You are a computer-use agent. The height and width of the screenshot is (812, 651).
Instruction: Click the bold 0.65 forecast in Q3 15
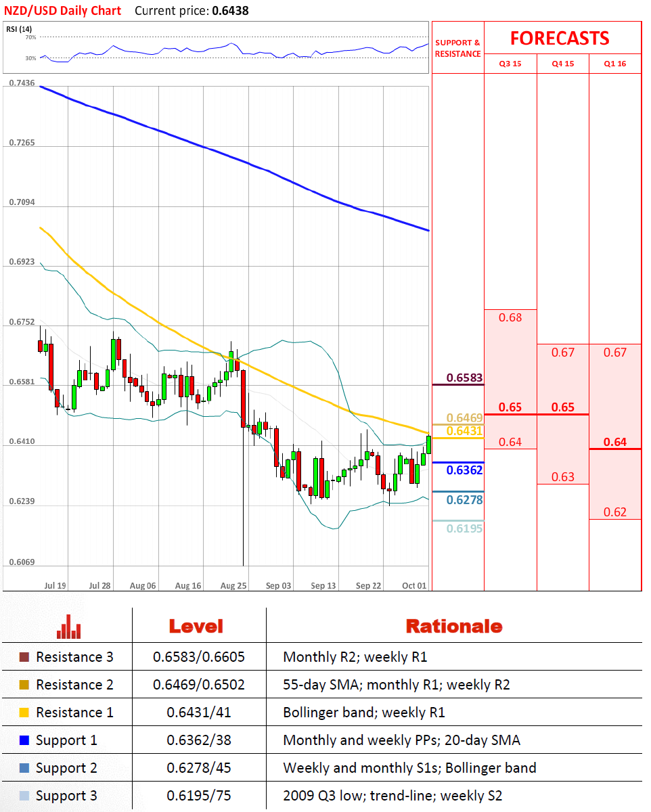[x=510, y=407]
